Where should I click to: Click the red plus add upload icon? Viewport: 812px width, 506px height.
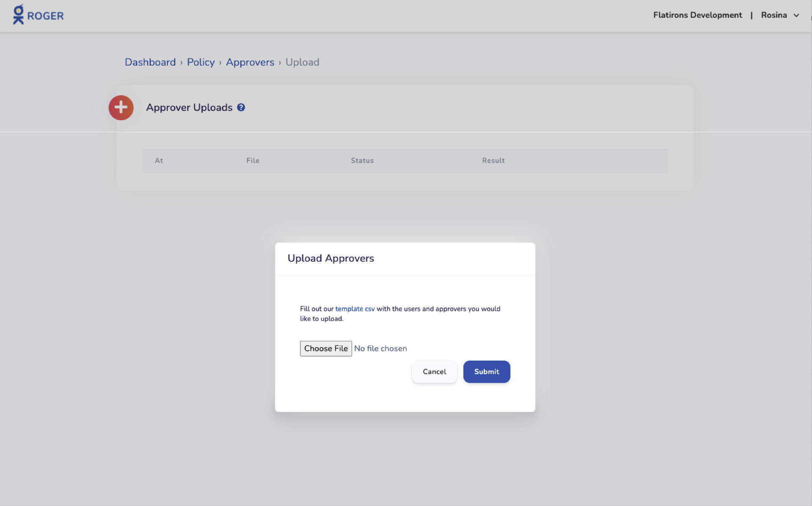coord(121,108)
